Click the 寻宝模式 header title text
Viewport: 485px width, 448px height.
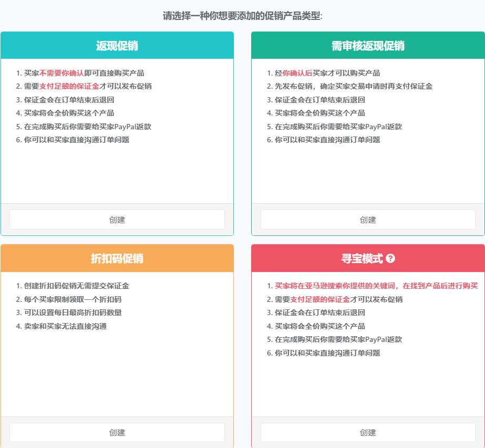tap(362, 258)
